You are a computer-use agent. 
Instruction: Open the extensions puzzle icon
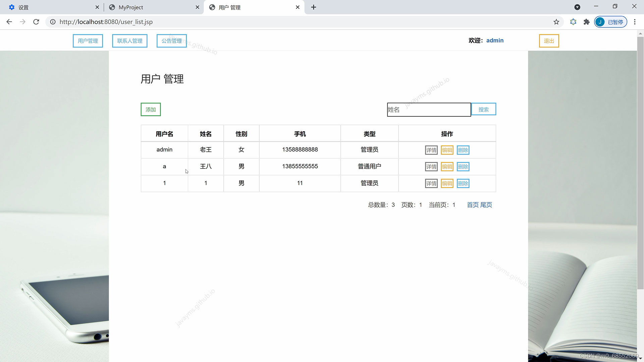[x=586, y=22]
